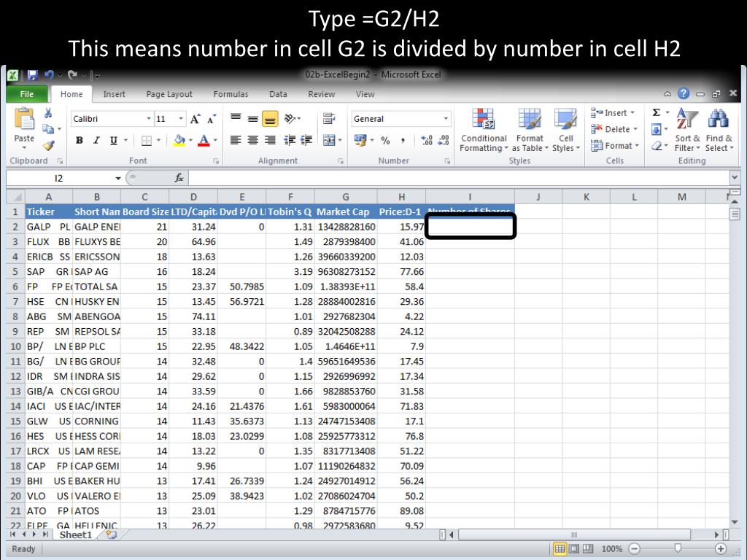
Task: Click Increase Decimal icon
Action: coord(427,141)
